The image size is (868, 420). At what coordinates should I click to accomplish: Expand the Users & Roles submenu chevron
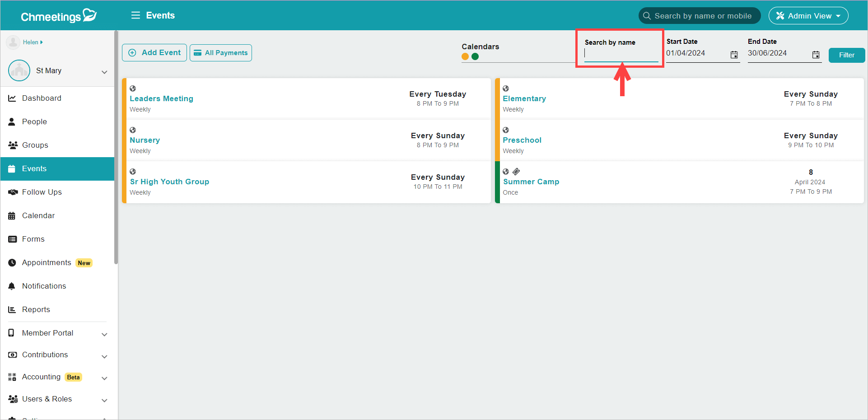click(x=104, y=401)
